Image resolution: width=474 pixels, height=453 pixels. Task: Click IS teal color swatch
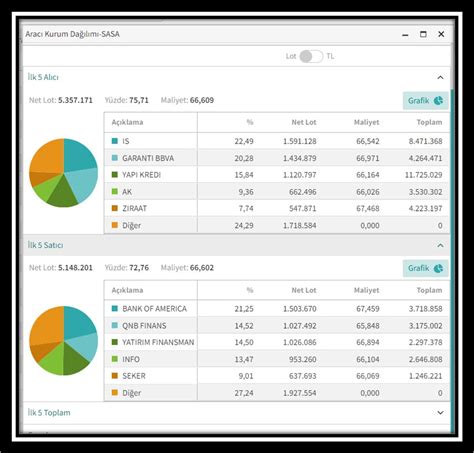pyautogui.click(x=115, y=141)
